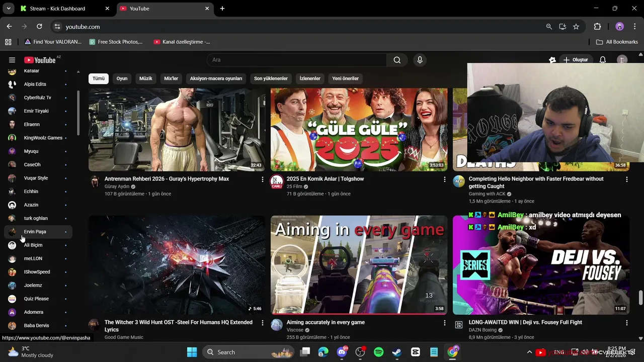Screen dimensions: 644x362
Task: Click Güray Aydın channel avatar
Action: pos(94,182)
